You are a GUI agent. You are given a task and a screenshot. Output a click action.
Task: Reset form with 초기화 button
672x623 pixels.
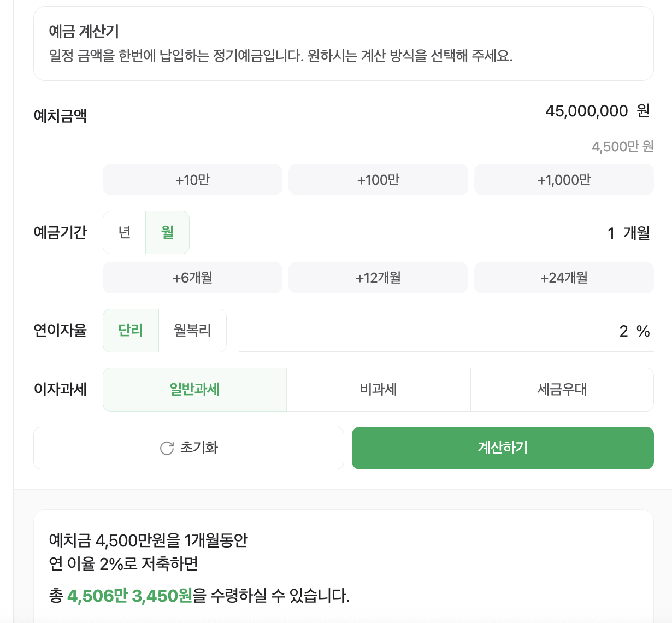[188, 448]
